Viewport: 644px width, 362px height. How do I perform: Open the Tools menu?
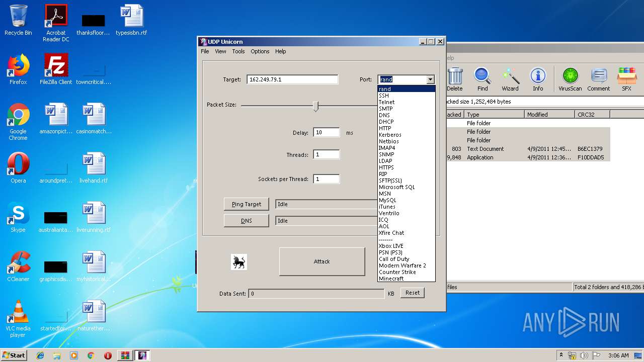(238, 51)
